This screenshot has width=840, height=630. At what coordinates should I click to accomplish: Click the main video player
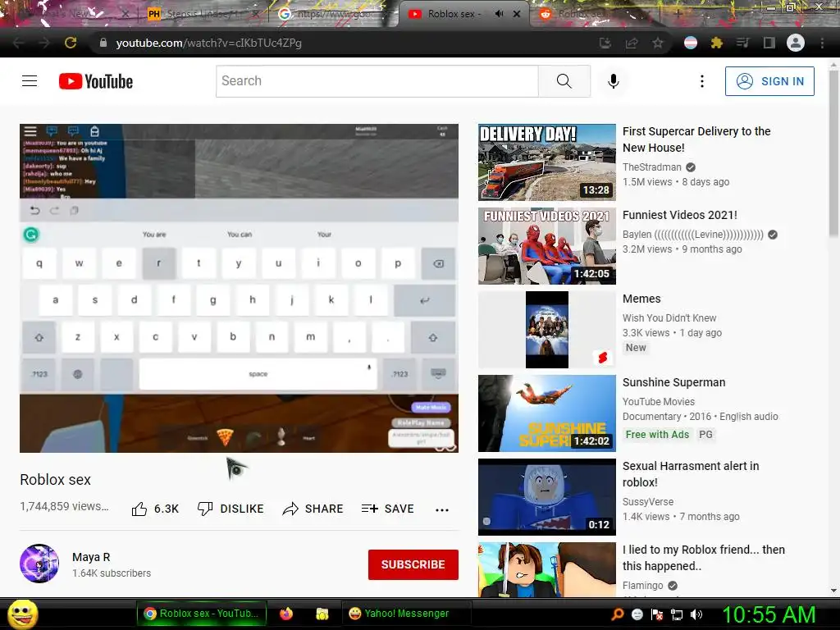[239, 288]
